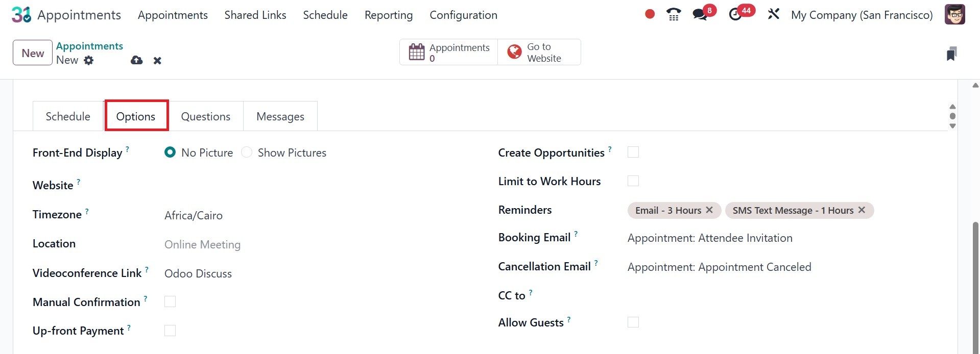Open the VoIP phone dialer icon
The width and height of the screenshot is (980, 354).
click(674, 15)
